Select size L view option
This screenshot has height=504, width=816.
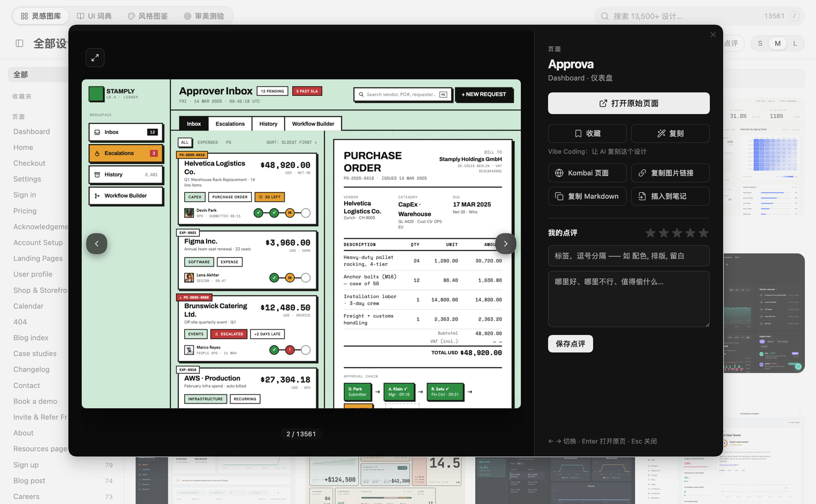[x=795, y=43]
